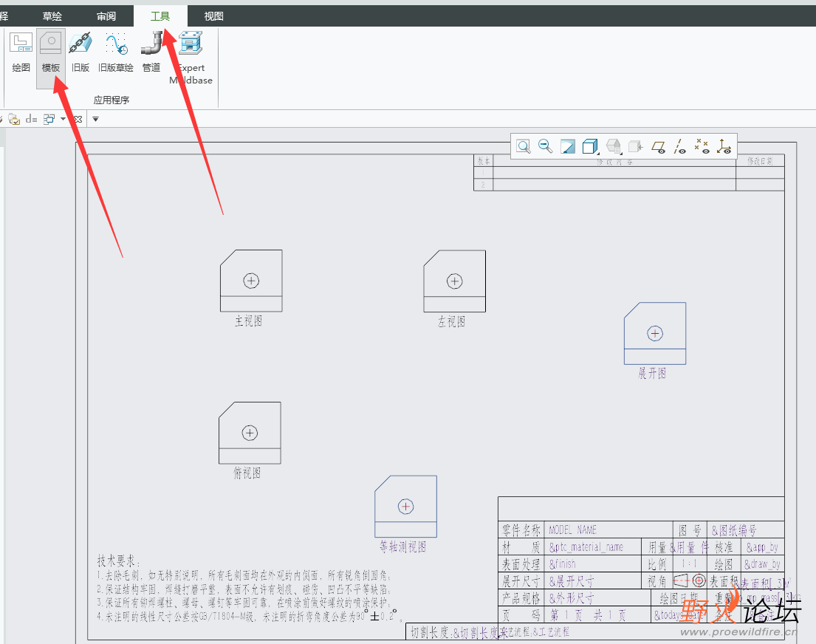This screenshot has width=816, height=644.
Task: Open the display style cube dropdown
Action: (x=590, y=146)
